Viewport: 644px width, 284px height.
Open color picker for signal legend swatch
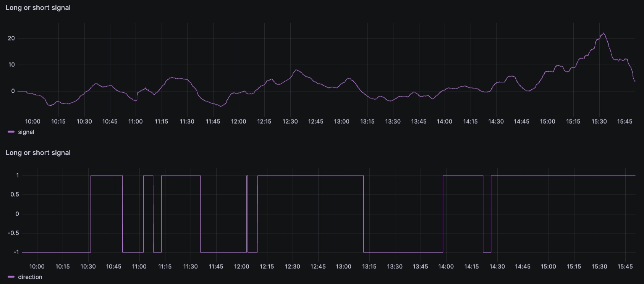[x=11, y=132]
